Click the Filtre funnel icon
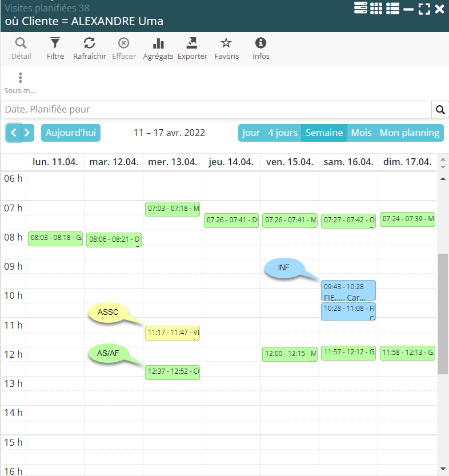The width and height of the screenshot is (449, 476). pos(55,48)
